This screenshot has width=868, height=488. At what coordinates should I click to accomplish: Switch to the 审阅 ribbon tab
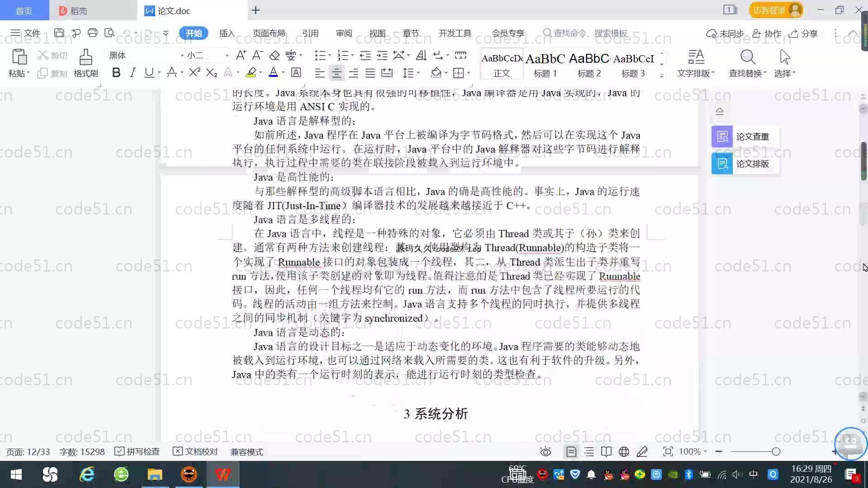[x=344, y=33]
